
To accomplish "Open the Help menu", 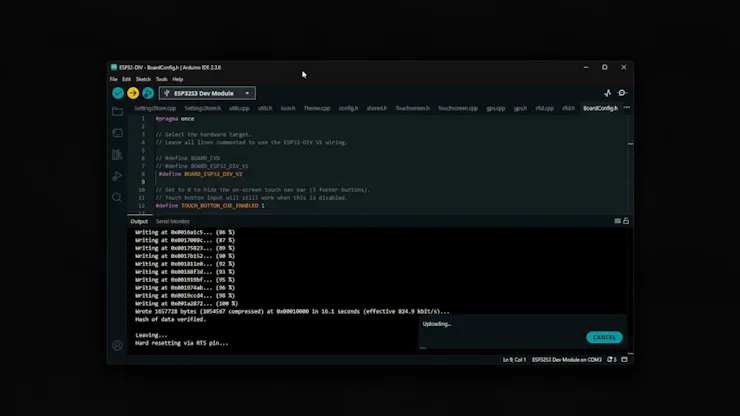I will point(177,79).
